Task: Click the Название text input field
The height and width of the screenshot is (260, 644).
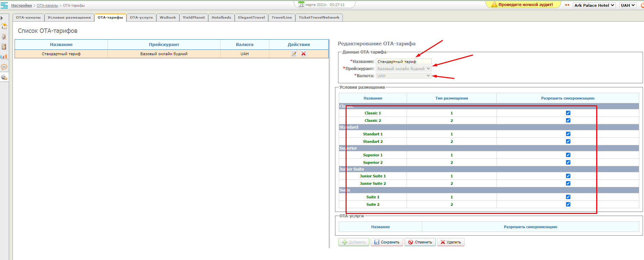Action: [404, 62]
